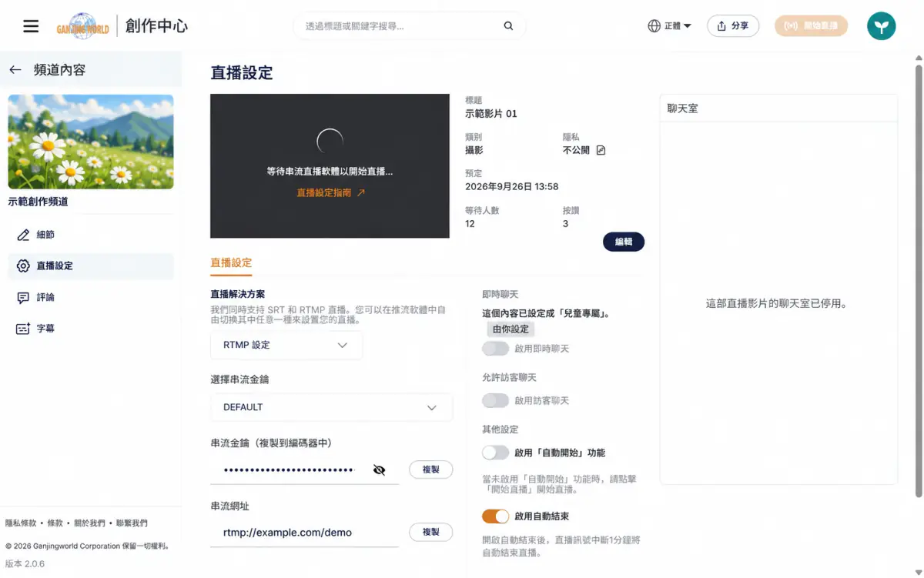Go back using the 頻道內容 arrow
Viewport: 924px width, 578px height.
coord(15,70)
